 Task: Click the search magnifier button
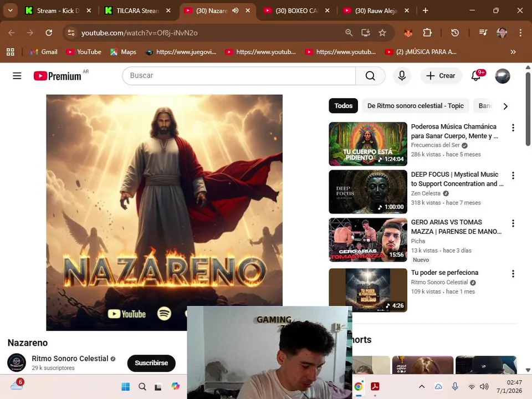370,76
